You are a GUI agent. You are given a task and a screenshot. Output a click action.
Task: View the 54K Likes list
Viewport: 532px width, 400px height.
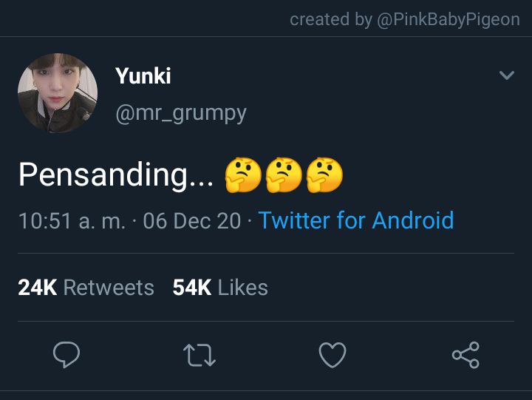point(220,288)
